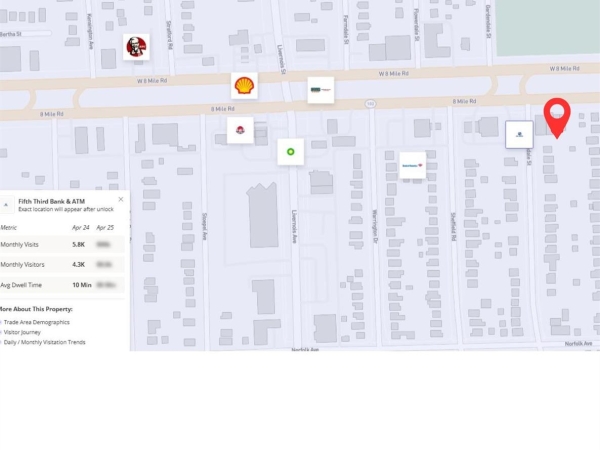
Task: Click the Bertha St street label
Action: (11, 34)
